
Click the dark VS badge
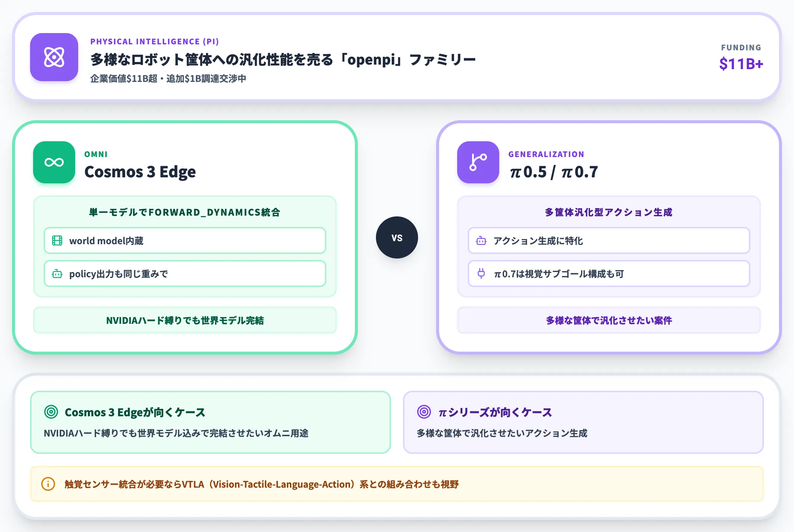pyautogui.click(x=397, y=237)
